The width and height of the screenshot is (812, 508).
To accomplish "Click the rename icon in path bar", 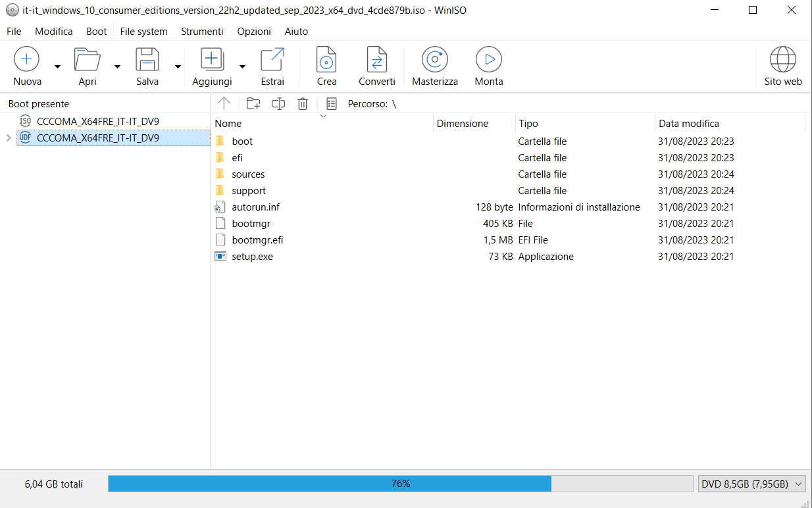I will tap(278, 103).
